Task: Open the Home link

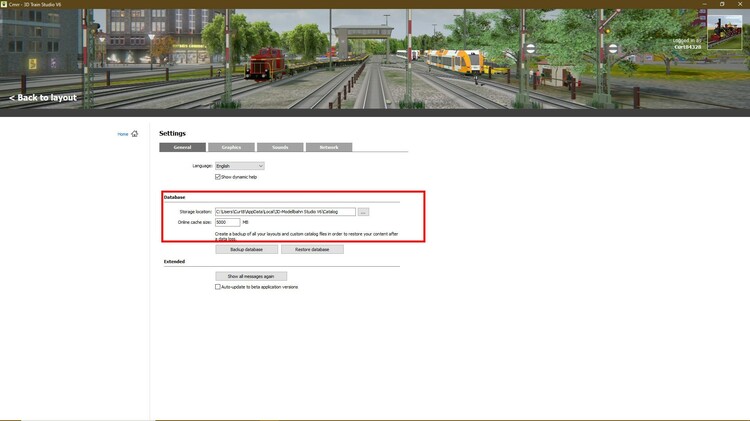Action: pyautogui.click(x=123, y=134)
